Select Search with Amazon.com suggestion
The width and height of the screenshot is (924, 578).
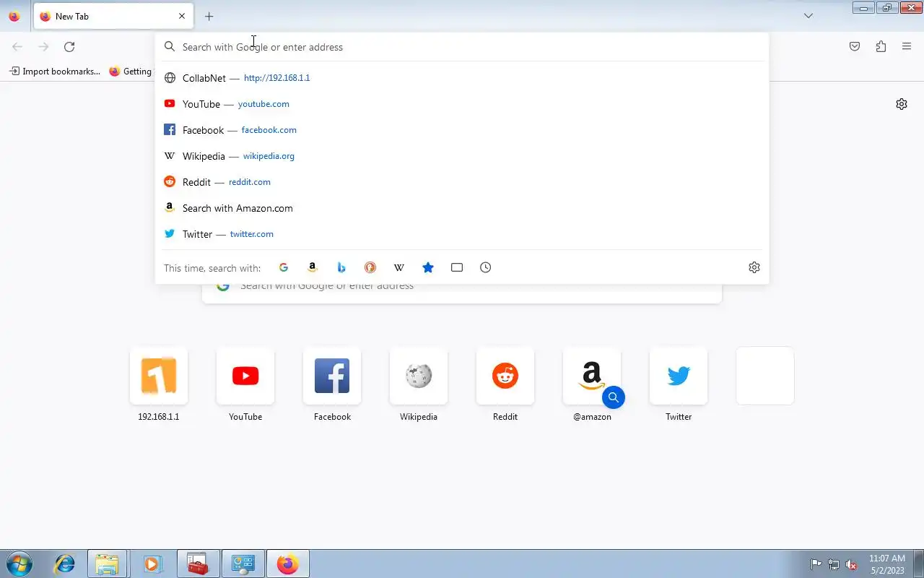(462, 208)
